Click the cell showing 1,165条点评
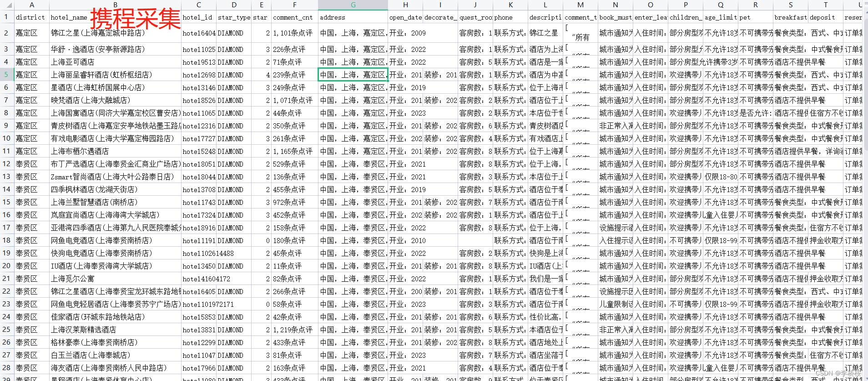The height and width of the screenshot is (381, 868). 295,151
